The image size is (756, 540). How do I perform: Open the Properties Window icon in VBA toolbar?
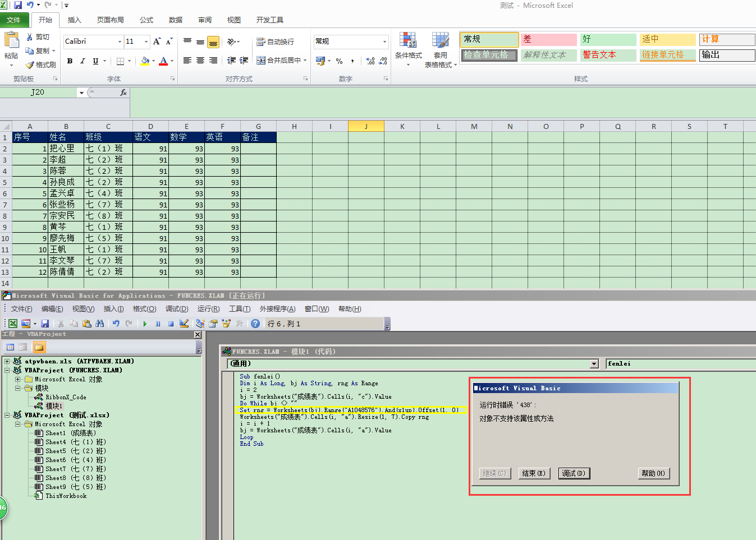(x=213, y=324)
